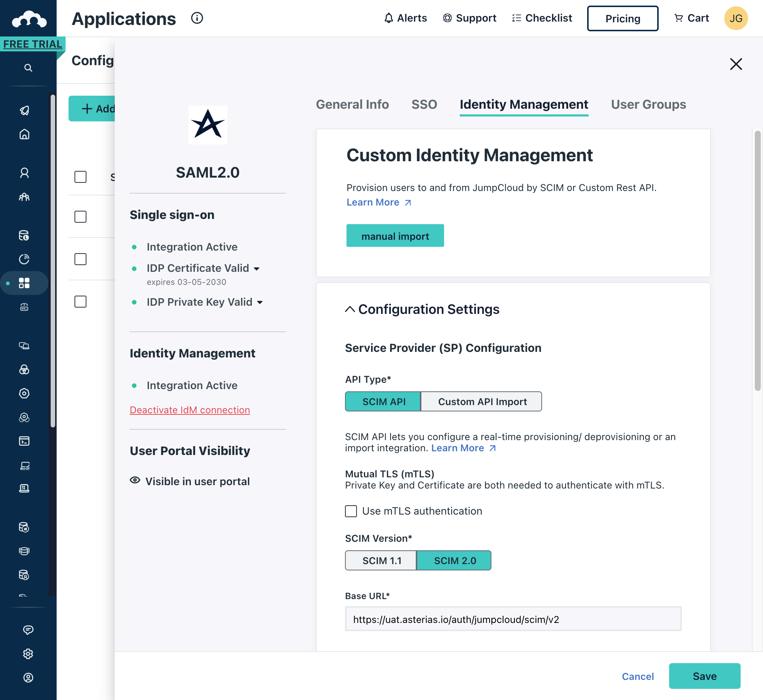Click Deactivate IdM connection link
Screen dimensions: 763x700
point(190,410)
